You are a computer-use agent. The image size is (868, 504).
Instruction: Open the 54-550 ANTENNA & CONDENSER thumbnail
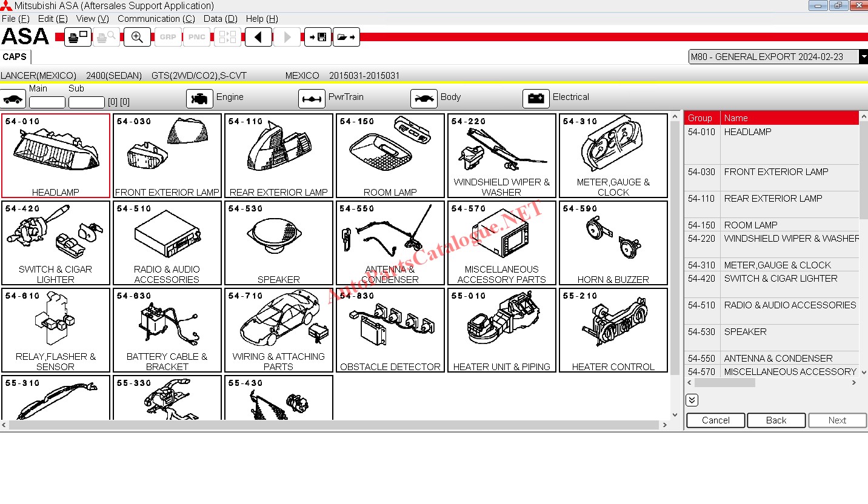[x=390, y=243]
